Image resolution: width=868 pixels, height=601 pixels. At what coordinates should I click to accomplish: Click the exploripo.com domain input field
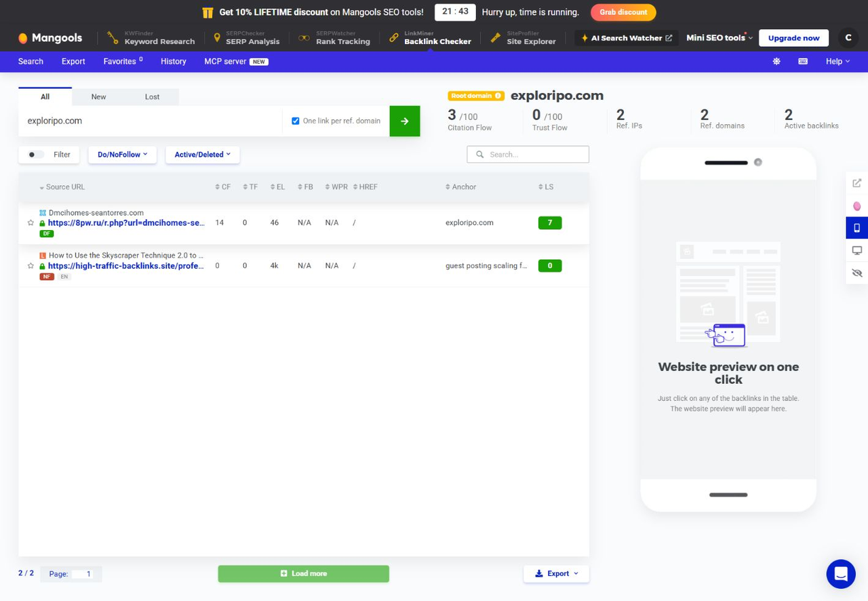tap(150, 121)
